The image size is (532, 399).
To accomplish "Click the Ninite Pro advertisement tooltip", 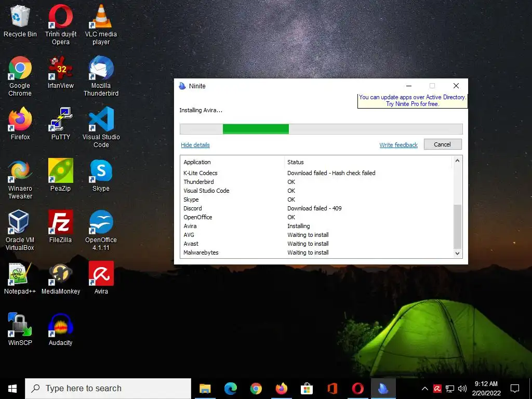I will click(x=412, y=100).
